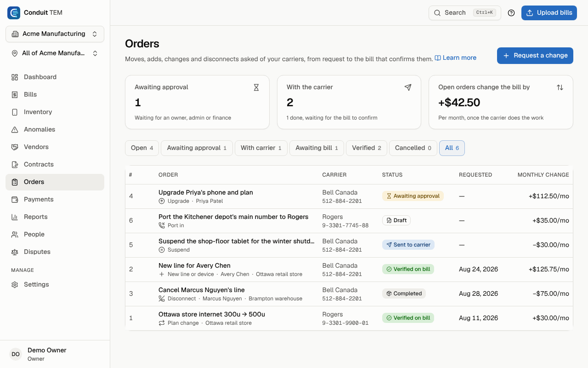Image resolution: width=588 pixels, height=368 pixels.
Task: Open order 'Ottawa store internet 300u → 500u'
Action: [212, 314]
